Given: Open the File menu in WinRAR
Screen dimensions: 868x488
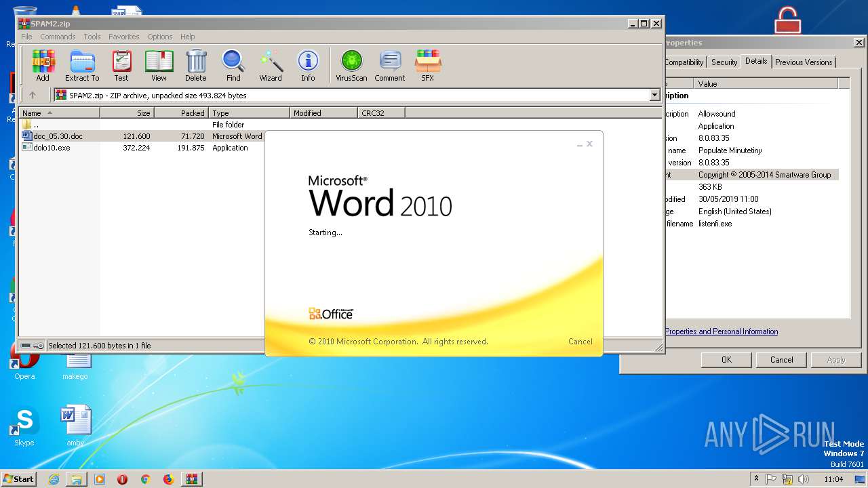Looking at the screenshot, I should click(x=26, y=37).
